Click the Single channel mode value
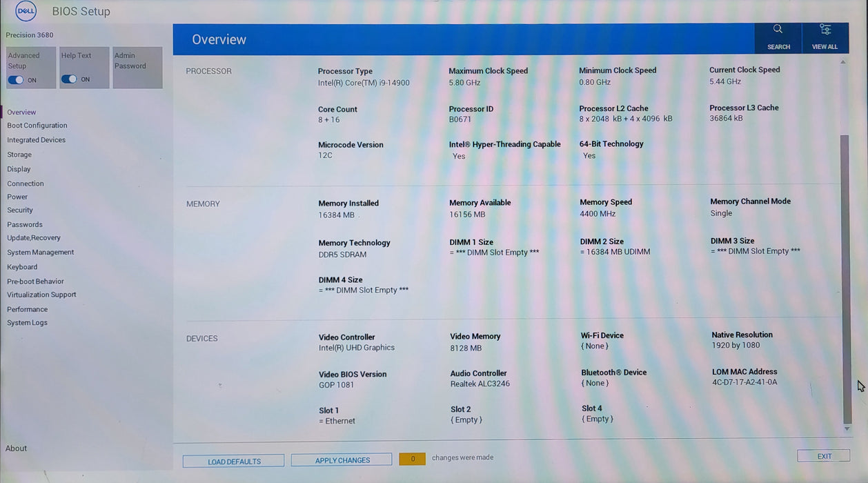This screenshot has height=483, width=868. 721,213
